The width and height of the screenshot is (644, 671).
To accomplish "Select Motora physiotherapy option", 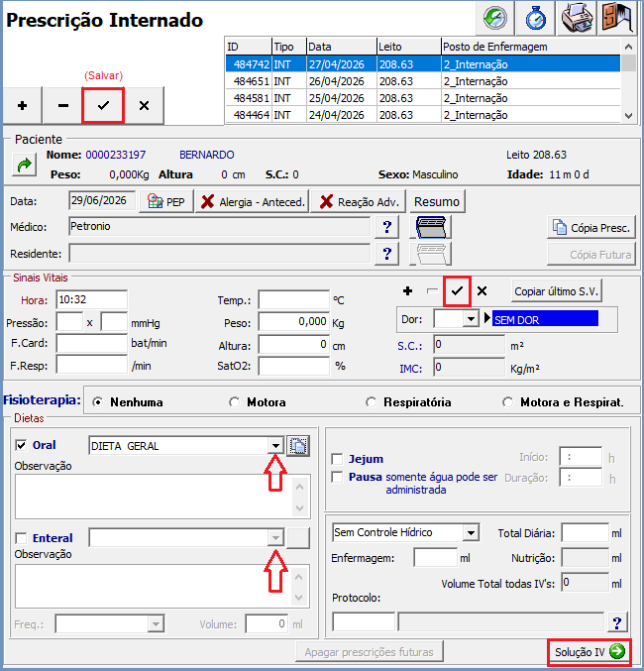I will (x=235, y=402).
